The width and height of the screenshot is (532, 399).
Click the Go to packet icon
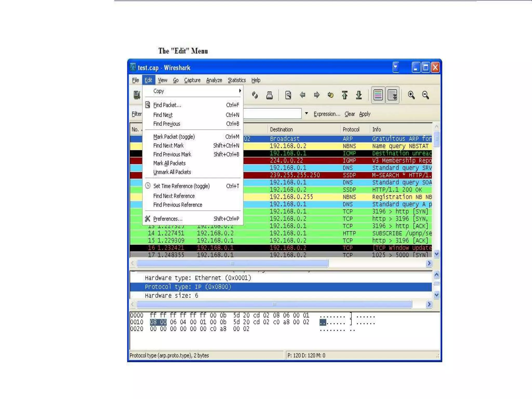pyautogui.click(x=330, y=95)
